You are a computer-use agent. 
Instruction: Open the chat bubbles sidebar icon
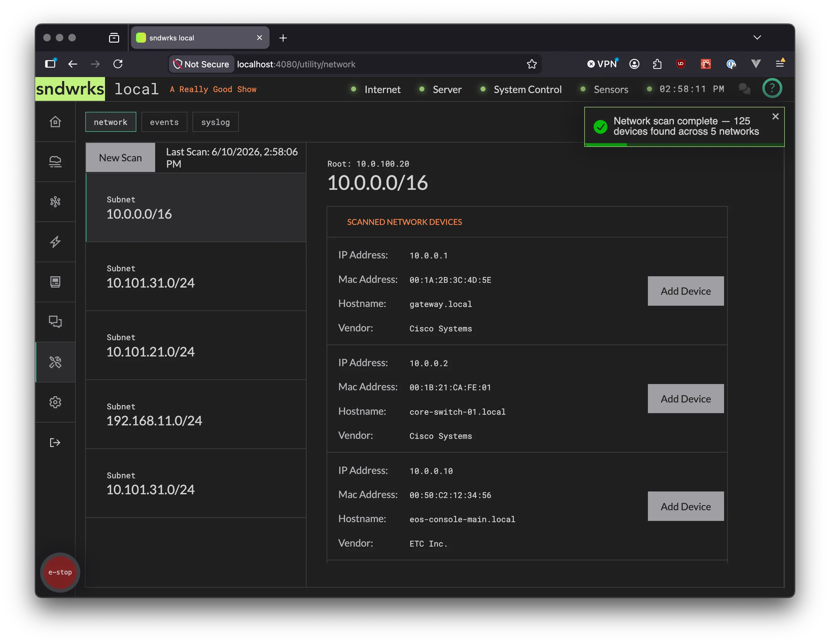click(55, 322)
